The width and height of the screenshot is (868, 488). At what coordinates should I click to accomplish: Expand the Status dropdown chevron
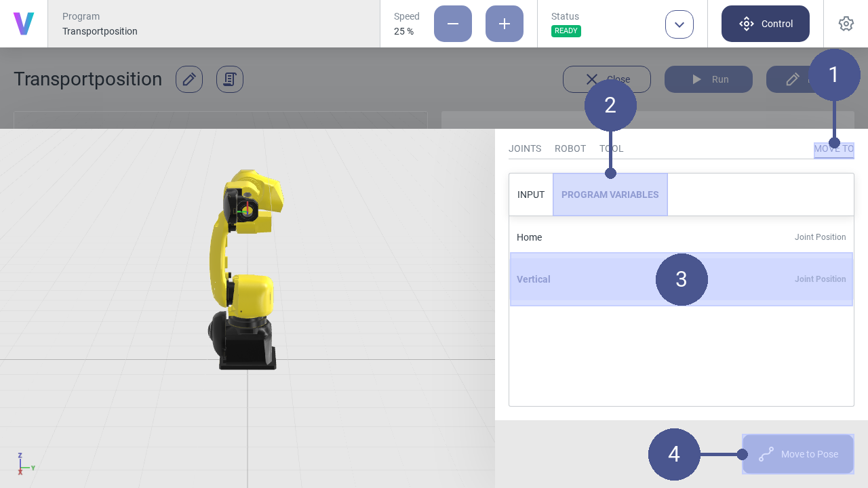pos(679,24)
